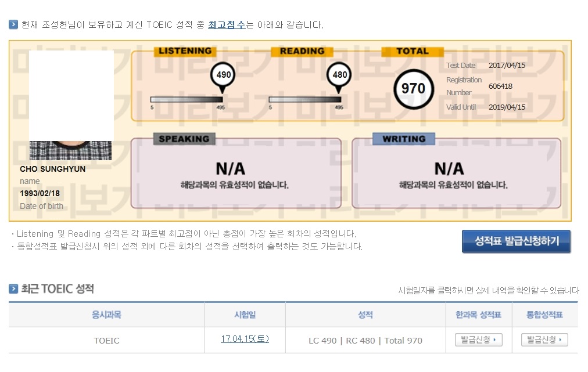588x372 pixels.
Task: Click the READING section label
Action: point(302,51)
